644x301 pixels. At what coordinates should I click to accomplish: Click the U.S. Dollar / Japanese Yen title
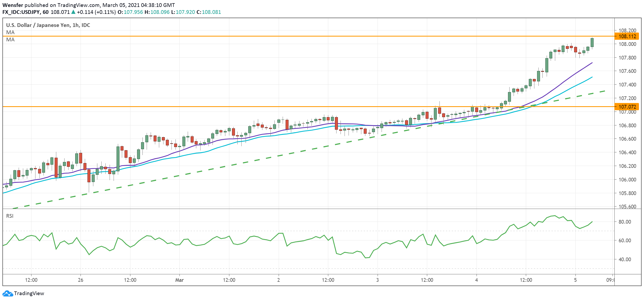(38, 25)
